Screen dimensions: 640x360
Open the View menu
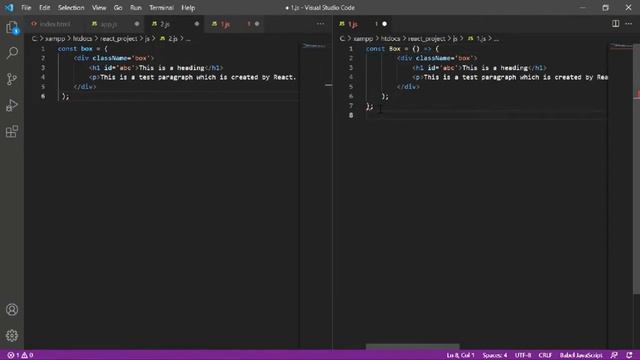[x=99, y=8]
